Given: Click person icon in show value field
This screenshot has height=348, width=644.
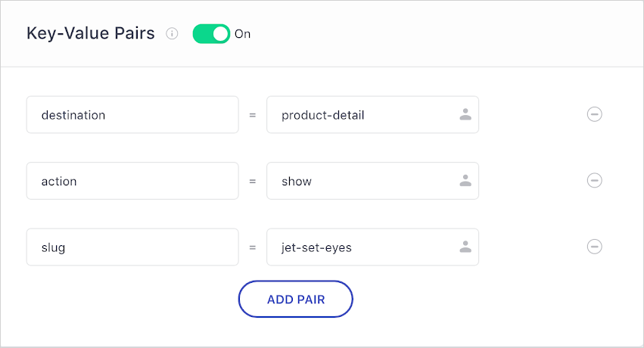Looking at the screenshot, I should point(465,181).
